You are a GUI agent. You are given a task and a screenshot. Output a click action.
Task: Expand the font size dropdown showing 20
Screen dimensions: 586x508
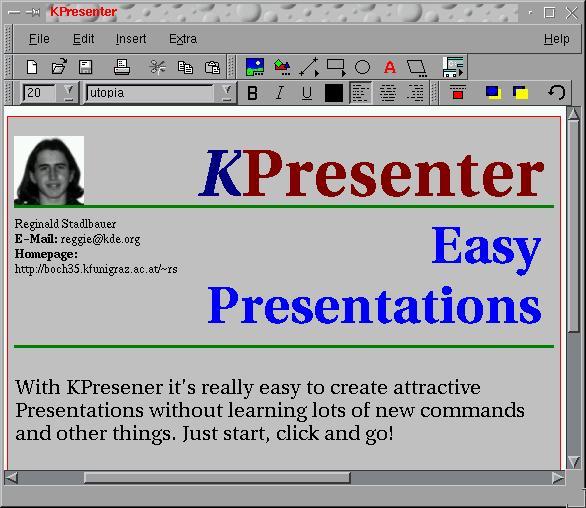point(69,92)
